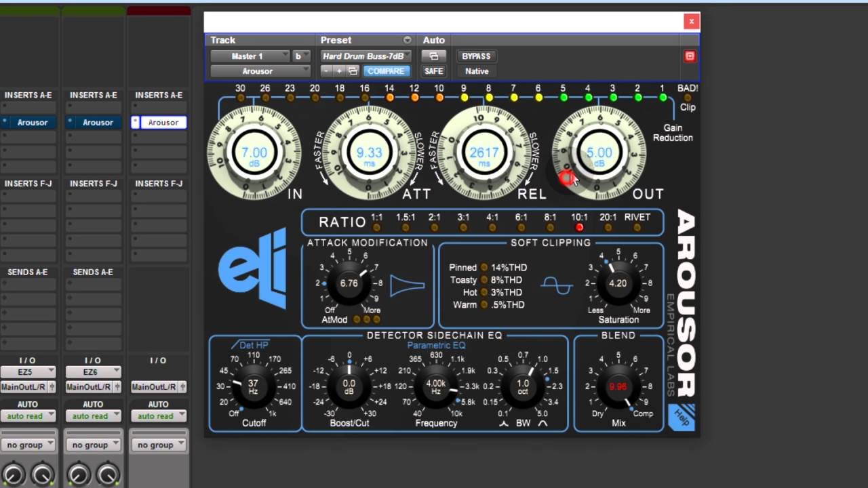Click the Warm .5%THD LED

tap(484, 305)
